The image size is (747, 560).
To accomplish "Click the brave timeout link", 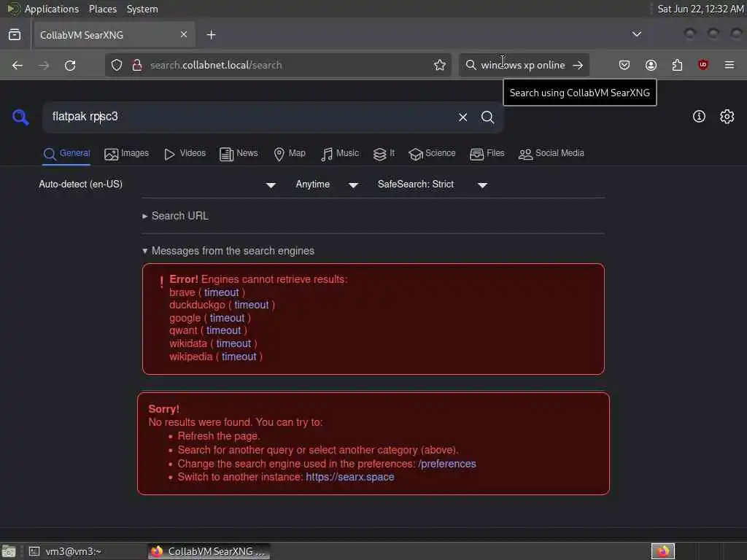I will point(222,292).
